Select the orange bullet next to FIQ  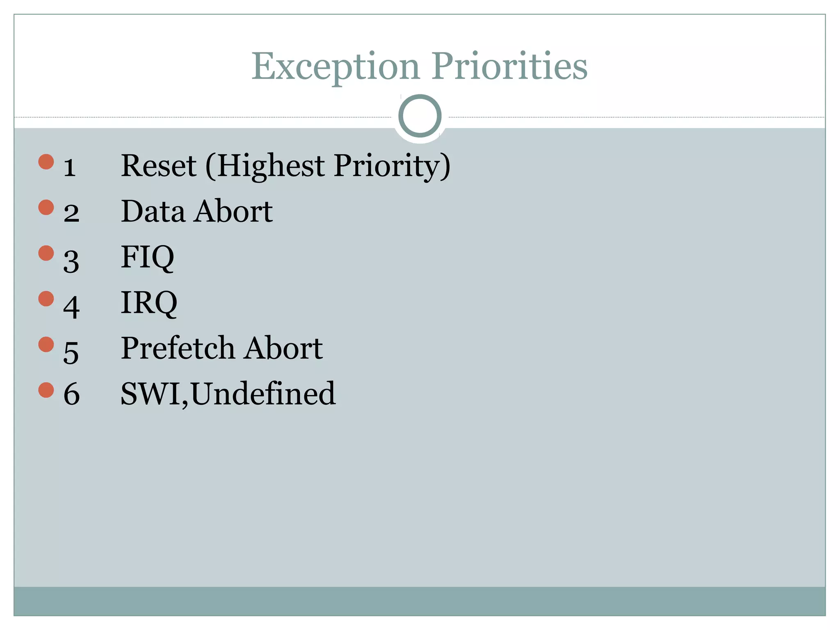(46, 253)
